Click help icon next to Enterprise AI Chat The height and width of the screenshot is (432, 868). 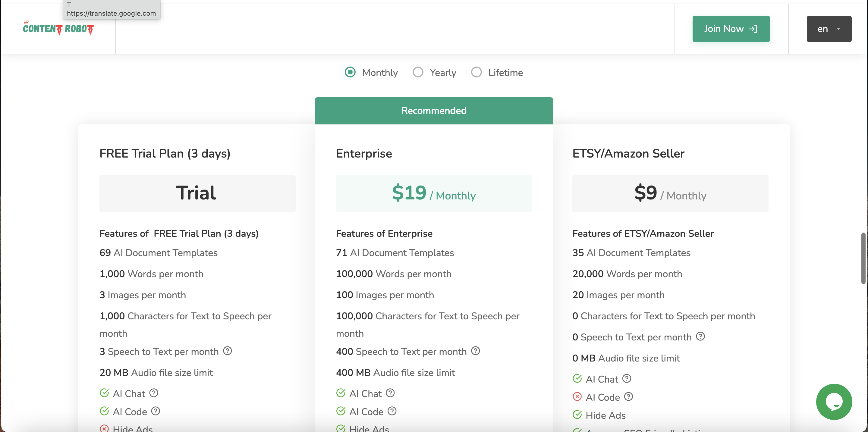[390, 393]
